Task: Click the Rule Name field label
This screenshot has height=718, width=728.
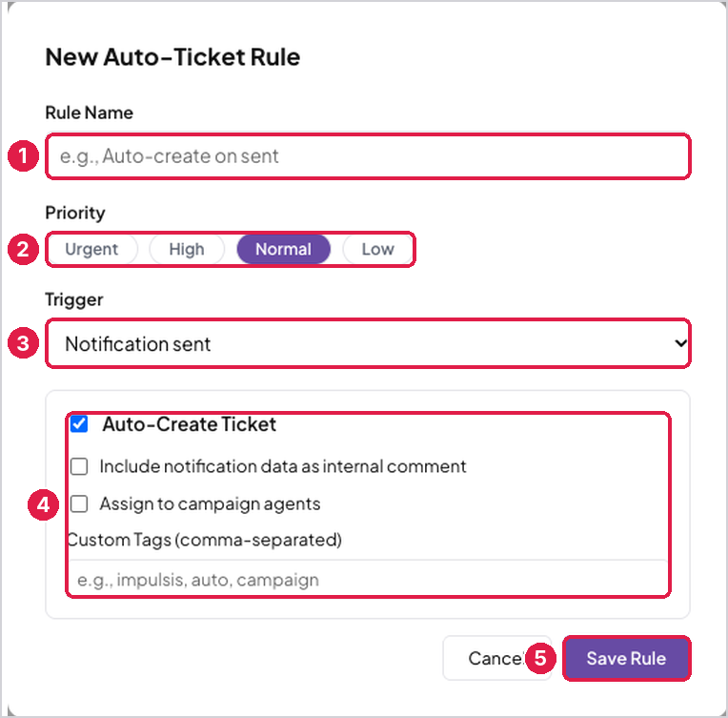Action: 90,113
